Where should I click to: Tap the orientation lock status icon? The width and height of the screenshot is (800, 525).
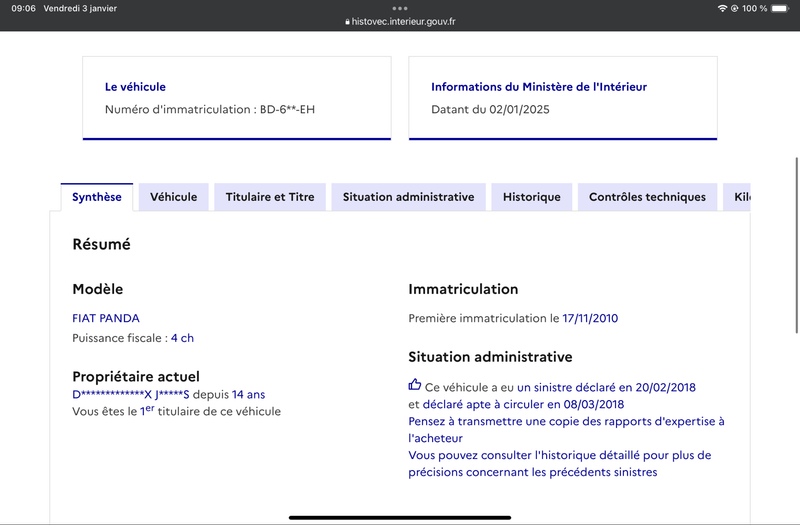735,8
